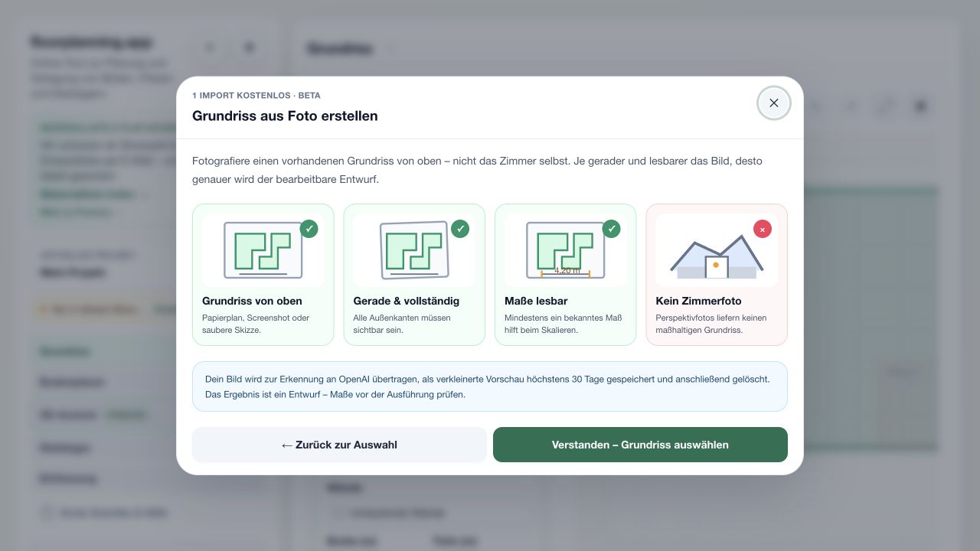Click the OpenAI data transfer info banner
The width and height of the screenshot is (980, 551).
point(490,386)
